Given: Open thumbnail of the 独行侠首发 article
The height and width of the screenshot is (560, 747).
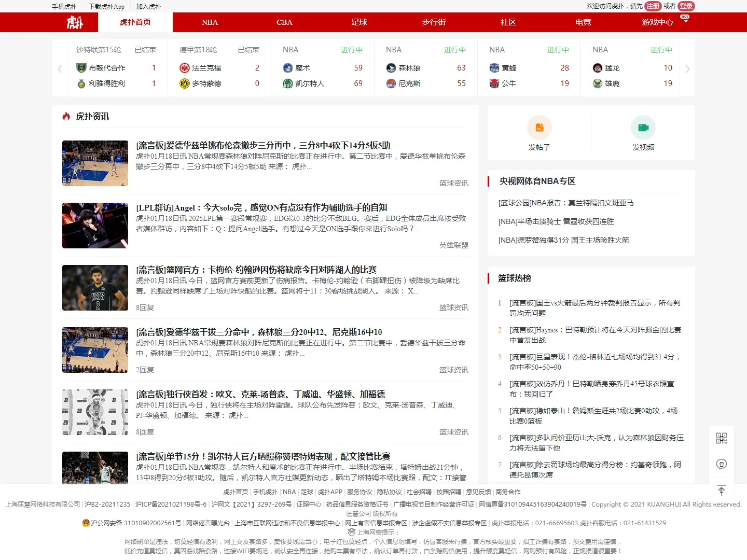Looking at the screenshot, I should [95, 412].
